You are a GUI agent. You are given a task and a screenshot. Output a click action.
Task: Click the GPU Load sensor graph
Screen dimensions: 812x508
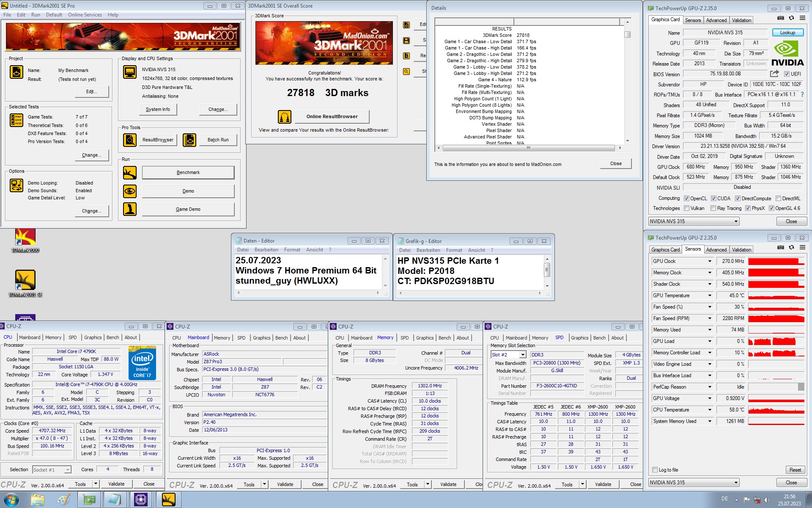pos(776,342)
